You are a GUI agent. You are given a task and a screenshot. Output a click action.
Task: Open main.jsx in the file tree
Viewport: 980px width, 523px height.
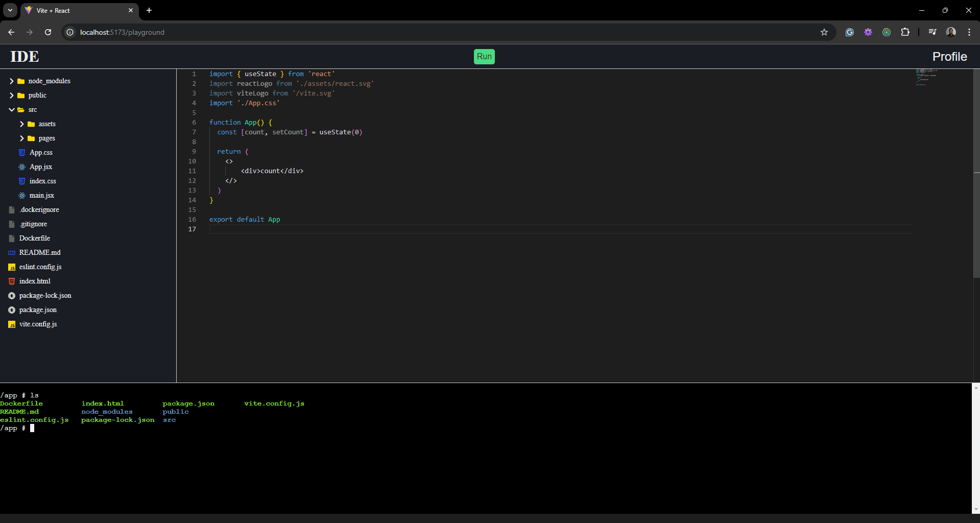(x=42, y=196)
